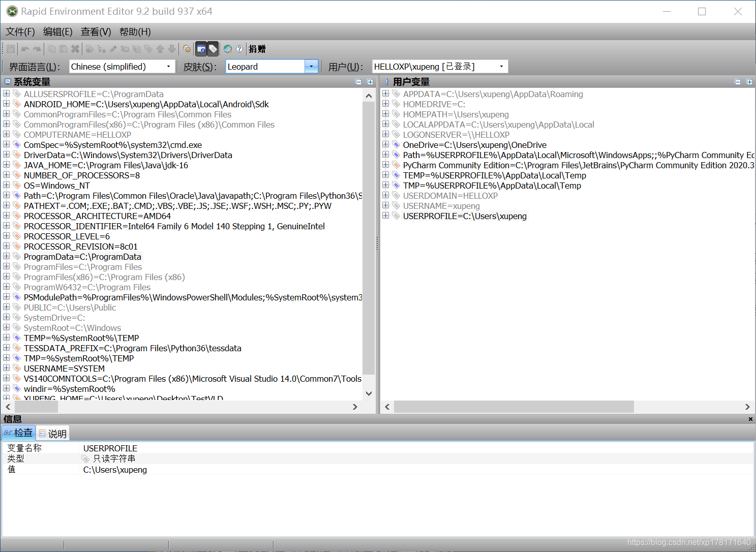This screenshot has width=756, height=552.
Task: Open Options with the gear icon
Action: click(x=187, y=49)
